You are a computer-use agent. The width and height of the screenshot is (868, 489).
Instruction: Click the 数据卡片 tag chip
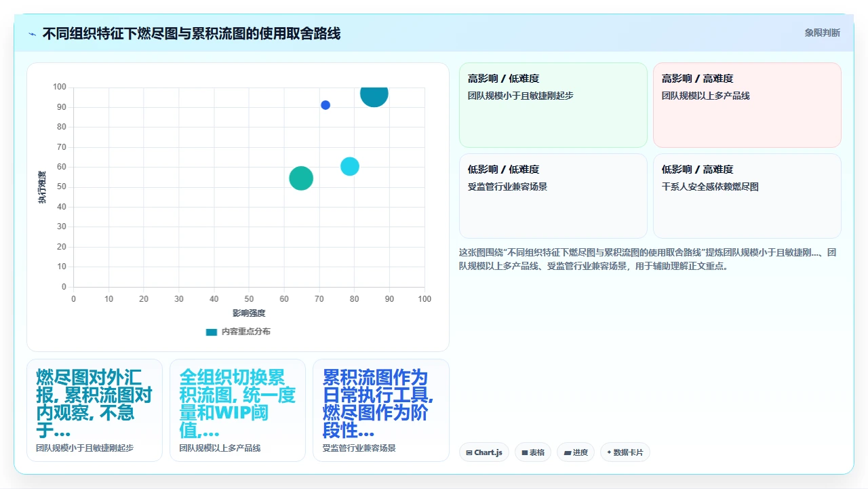(625, 452)
